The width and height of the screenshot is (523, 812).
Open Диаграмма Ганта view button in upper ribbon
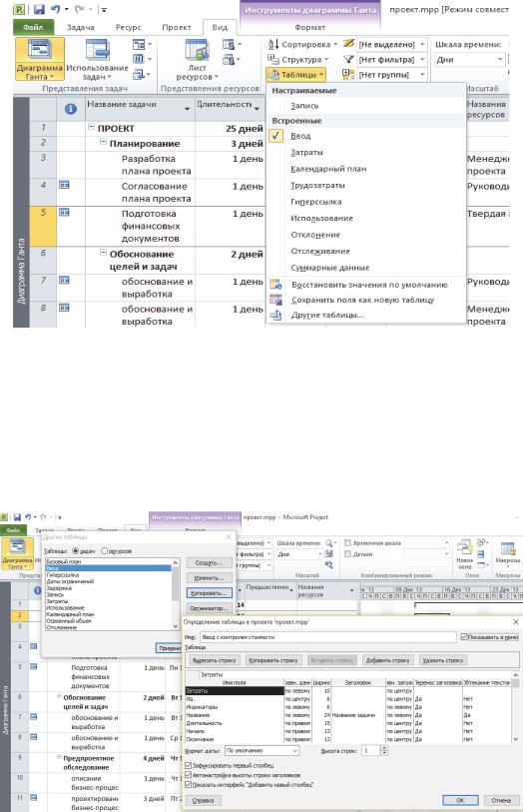click(x=39, y=59)
